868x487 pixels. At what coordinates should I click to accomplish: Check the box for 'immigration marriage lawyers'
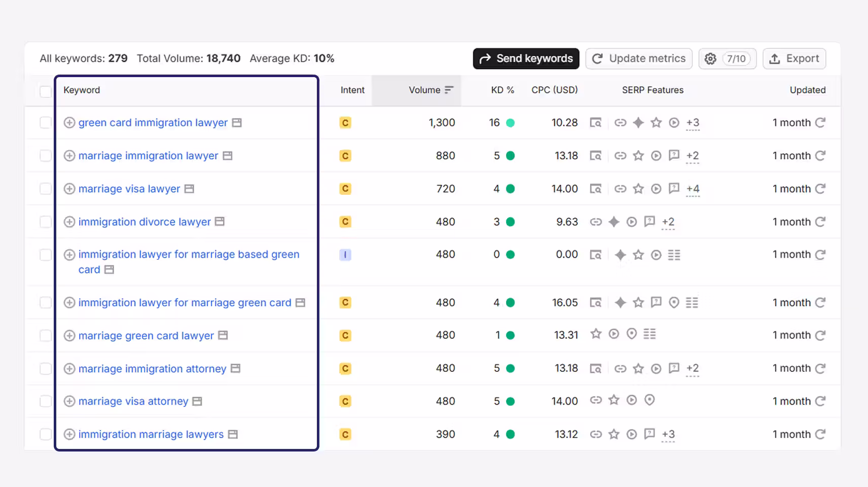[46, 434]
